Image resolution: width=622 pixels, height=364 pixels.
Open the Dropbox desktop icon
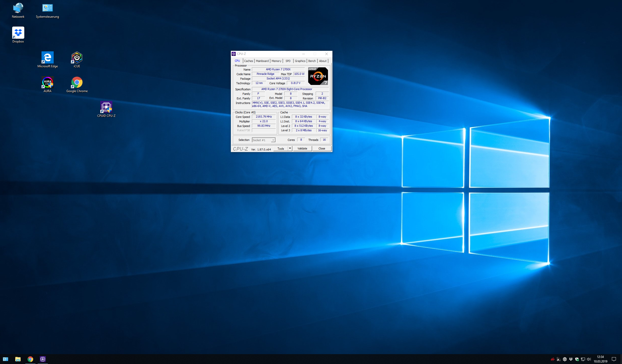point(18,33)
